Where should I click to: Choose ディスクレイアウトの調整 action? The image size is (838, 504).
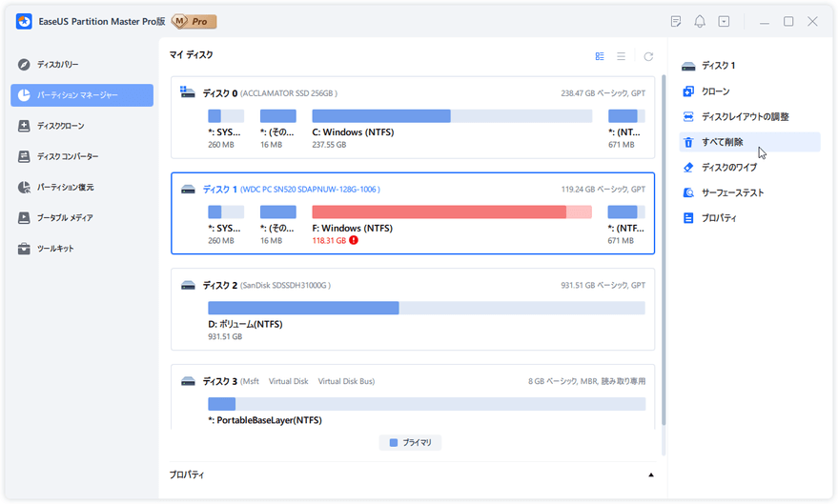[x=745, y=116]
